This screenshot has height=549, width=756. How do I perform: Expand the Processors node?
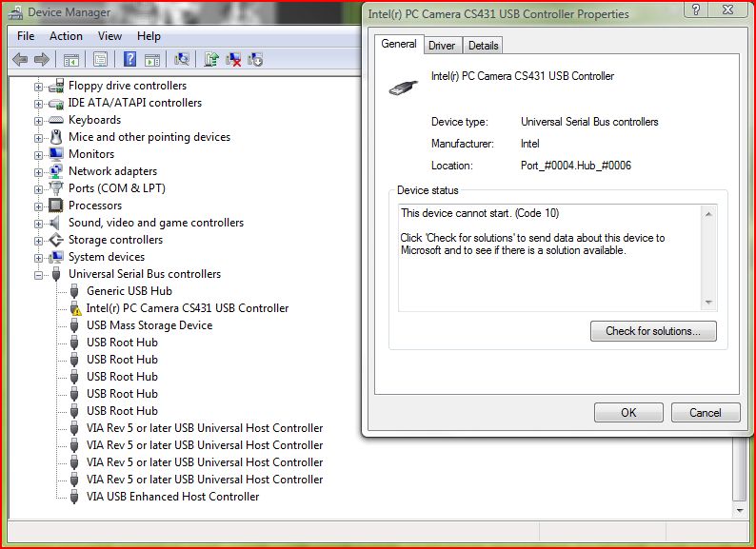[38, 206]
